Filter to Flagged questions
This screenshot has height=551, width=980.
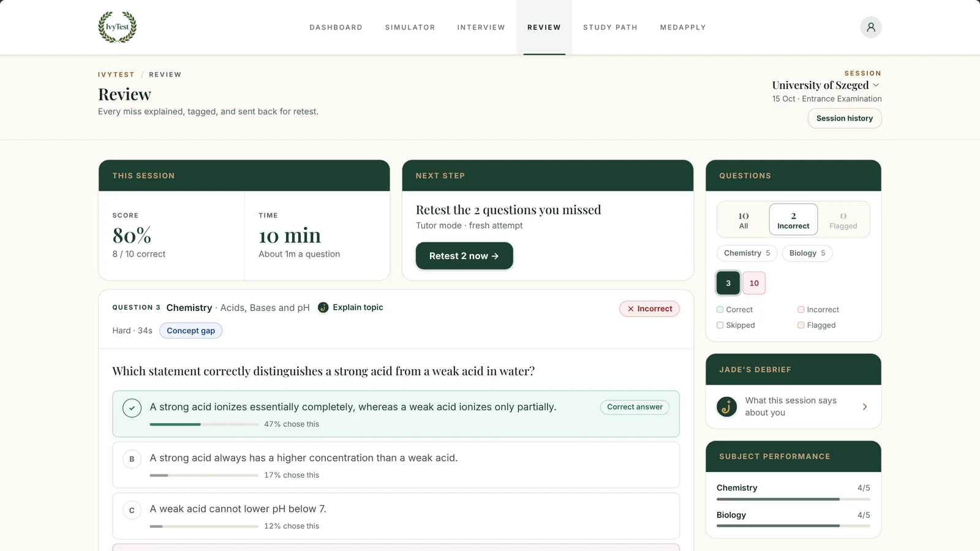[843, 220]
